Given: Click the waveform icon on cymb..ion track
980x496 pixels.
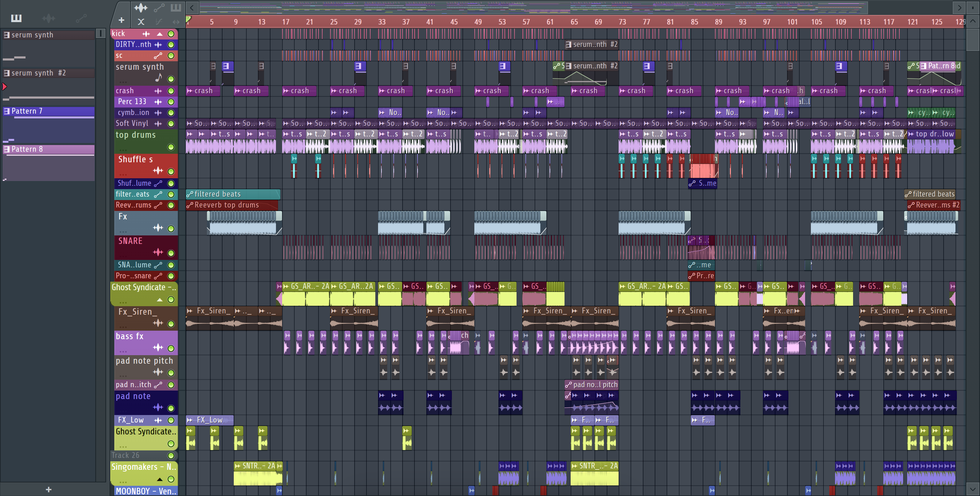Looking at the screenshot, I should [158, 113].
